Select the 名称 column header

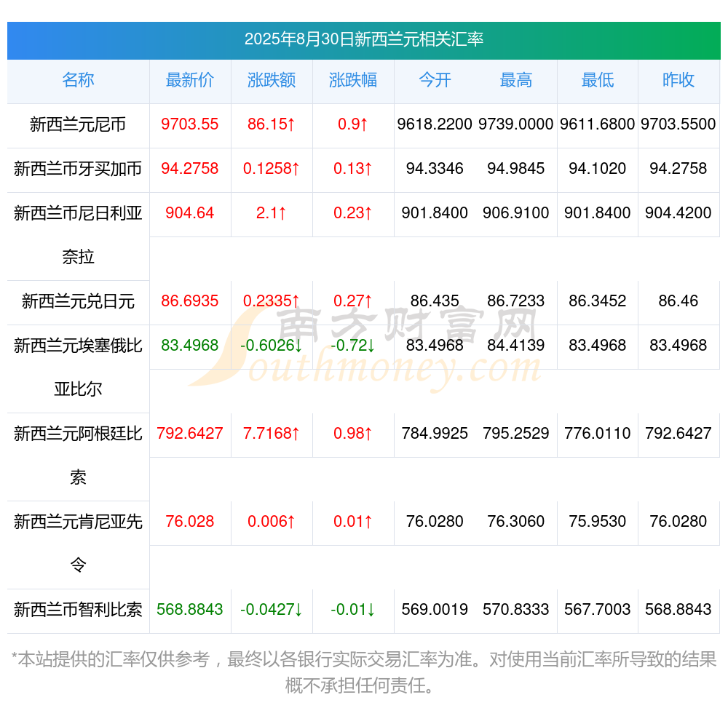(x=78, y=80)
